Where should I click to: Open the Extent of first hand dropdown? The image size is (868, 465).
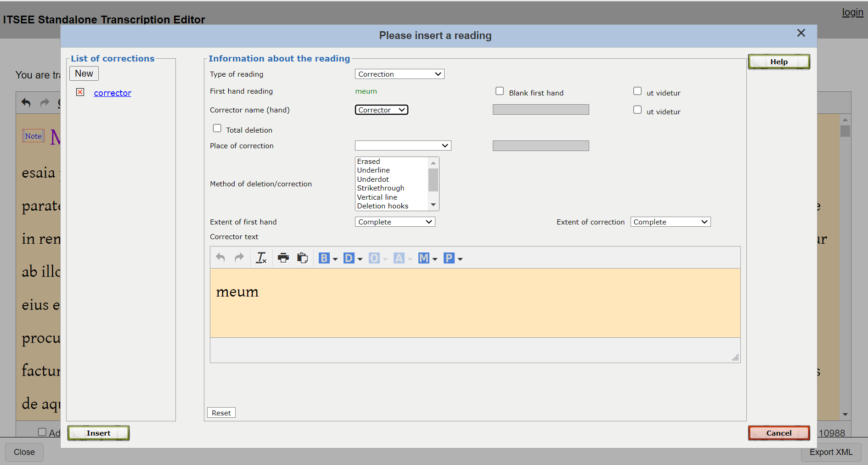(395, 222)
